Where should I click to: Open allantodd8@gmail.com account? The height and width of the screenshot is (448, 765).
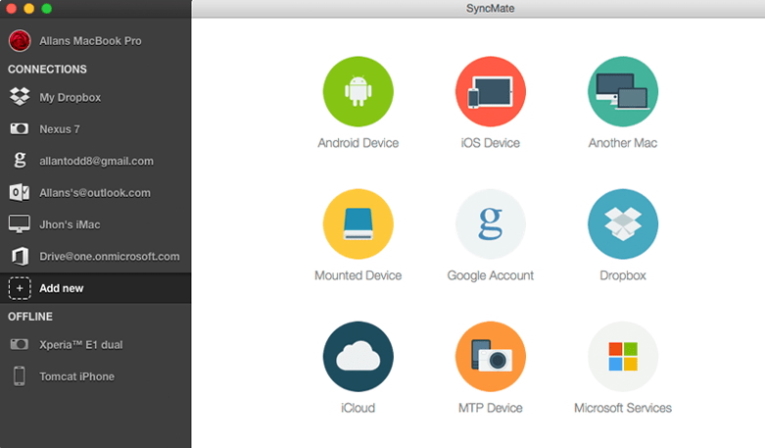coord(96,161)
